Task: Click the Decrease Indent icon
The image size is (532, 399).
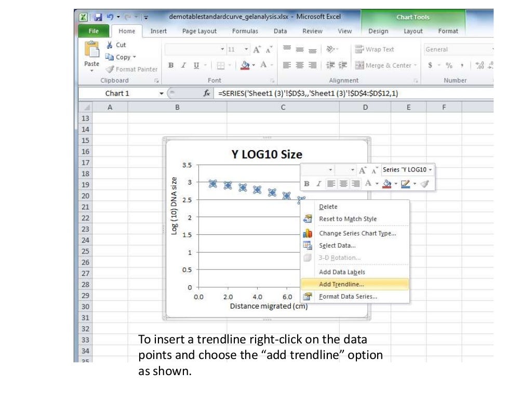Action: [x=330, y=65]
